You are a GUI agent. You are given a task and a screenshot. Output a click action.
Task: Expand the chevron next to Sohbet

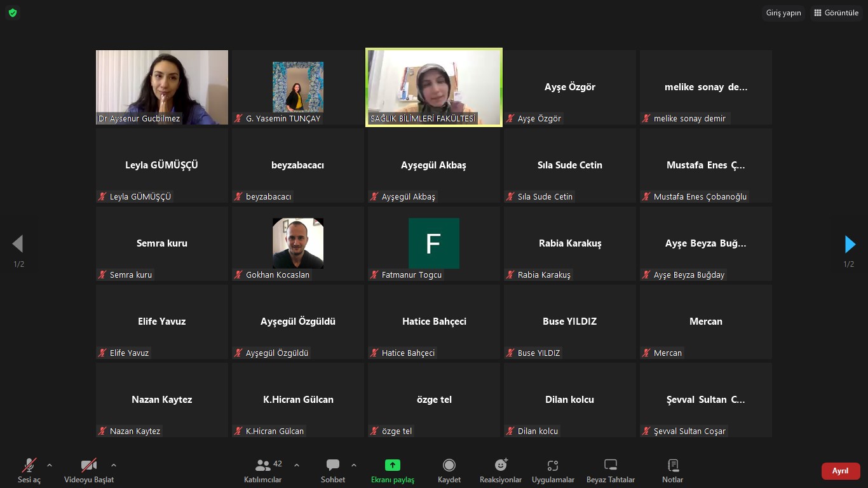point(354,465)
